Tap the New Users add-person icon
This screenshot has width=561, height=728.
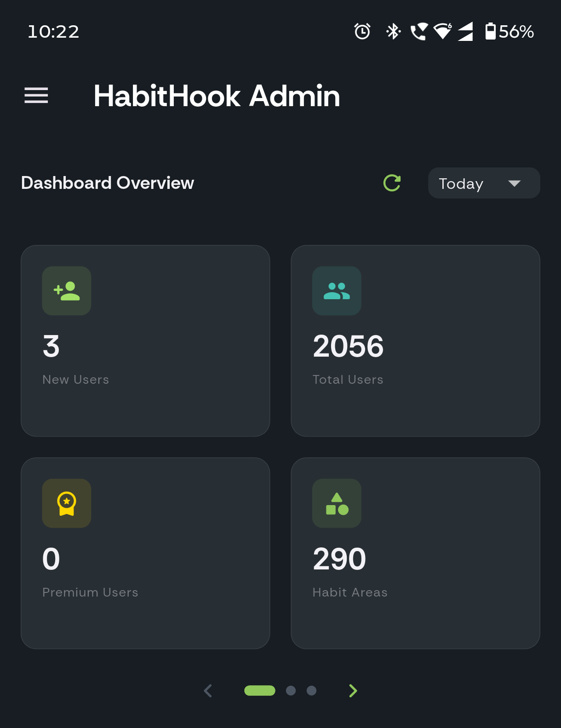[67, 291]
